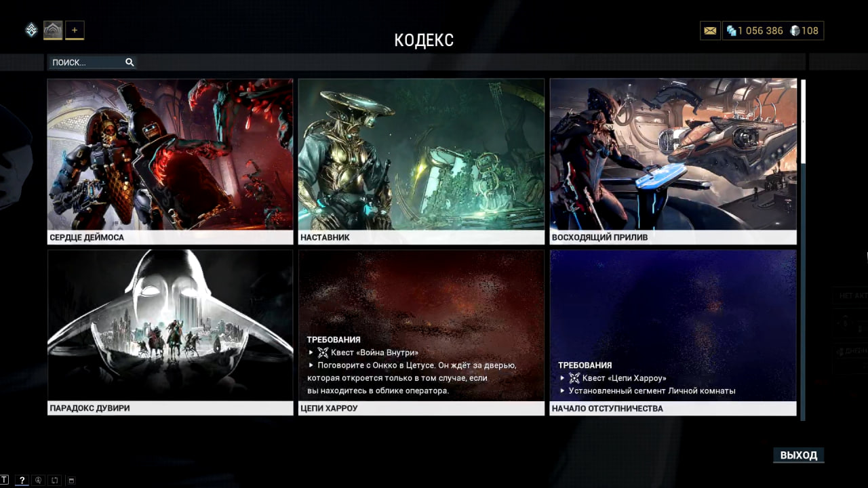Open the Сердце Деймоса quest artwork
Screen dimensions: 868x488
pos(170,155)
